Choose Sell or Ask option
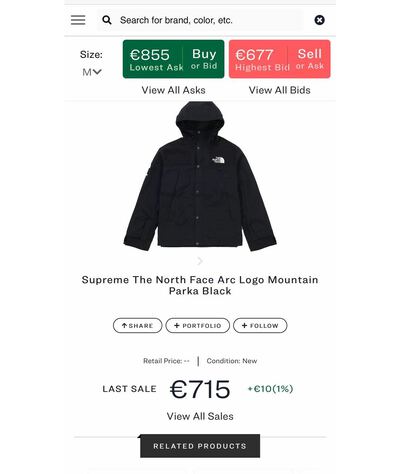This screenshot has width=400, height=474. pyautogui.click(x=309, y=59)
